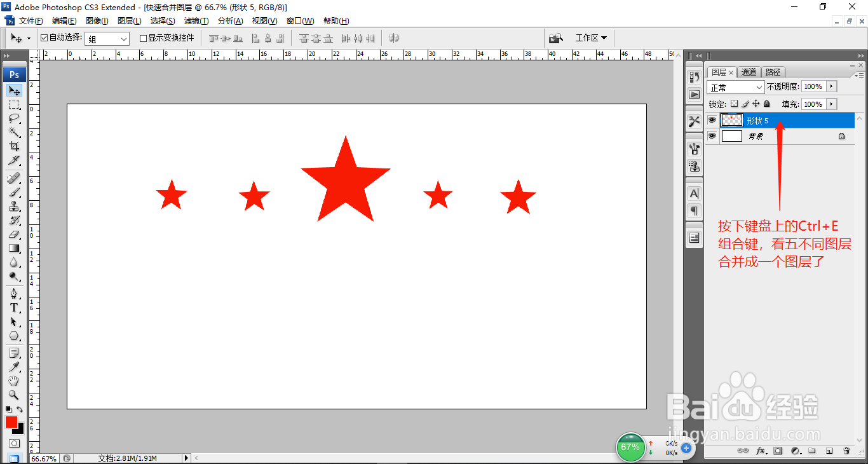Open the 滤镜(T) menu

196,21
